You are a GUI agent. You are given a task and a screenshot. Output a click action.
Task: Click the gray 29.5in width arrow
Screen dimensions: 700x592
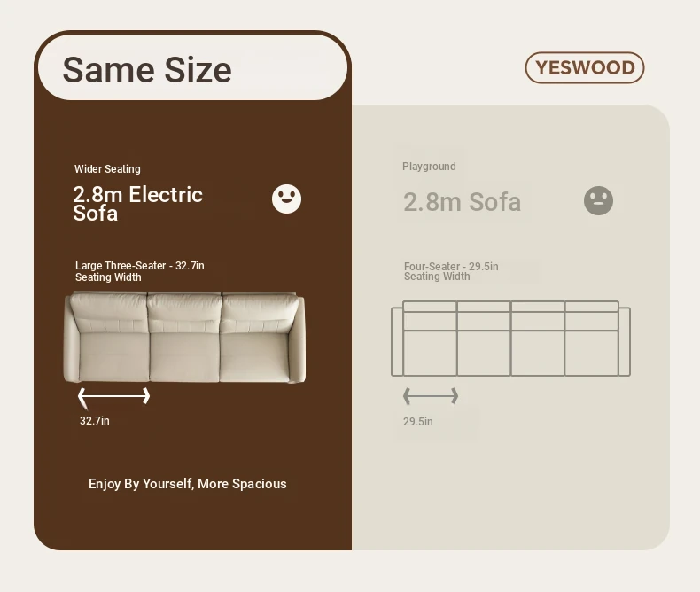point(431,396)
